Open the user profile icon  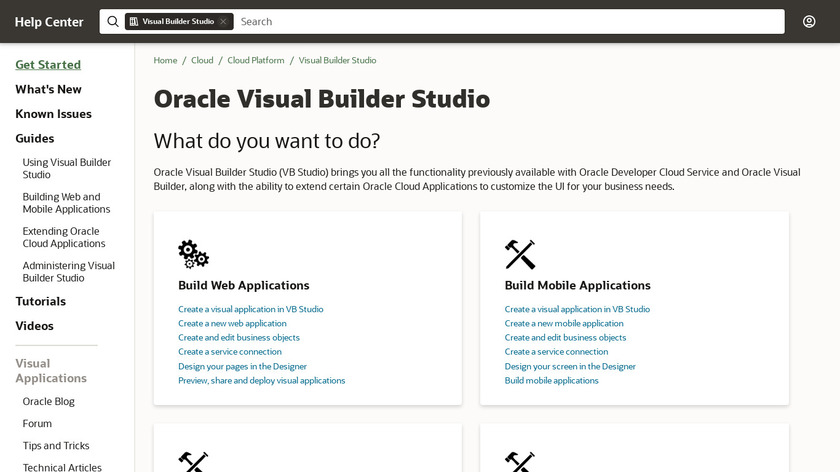click(809, 21)
